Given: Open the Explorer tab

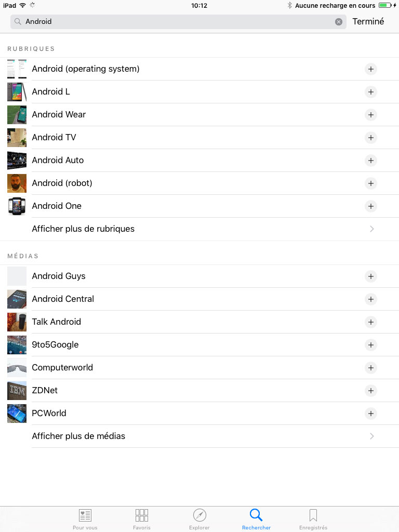Looking at the screenshot, I should point(199,519).
